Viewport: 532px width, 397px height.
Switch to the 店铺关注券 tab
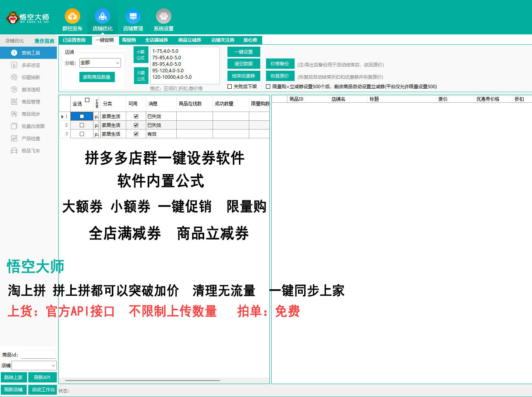click(x=223, y=40)
